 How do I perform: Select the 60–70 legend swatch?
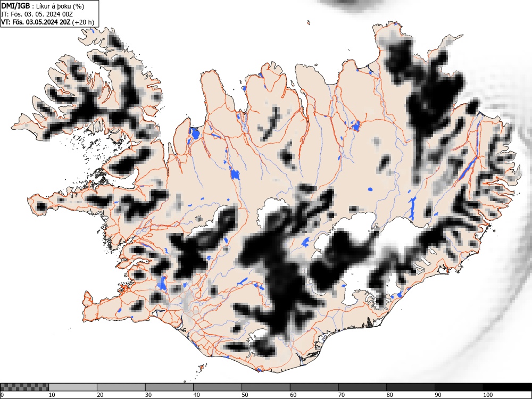(314, 387)
